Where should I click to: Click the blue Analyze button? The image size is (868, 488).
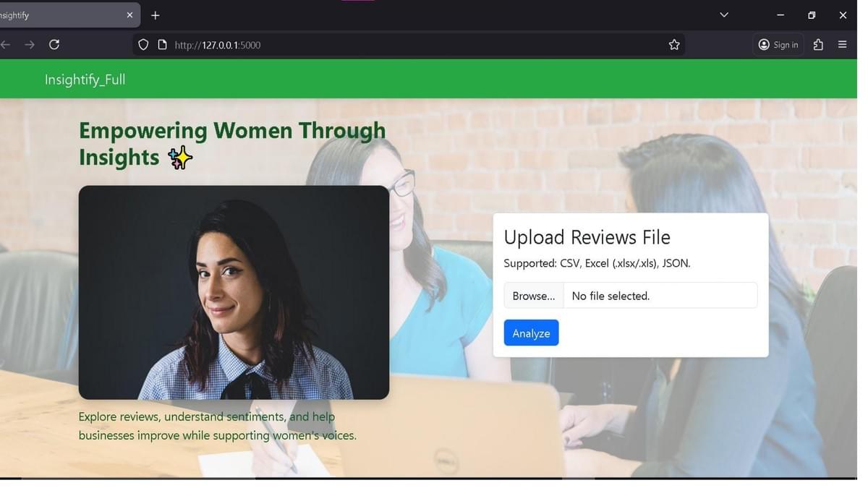pos(531,333)
